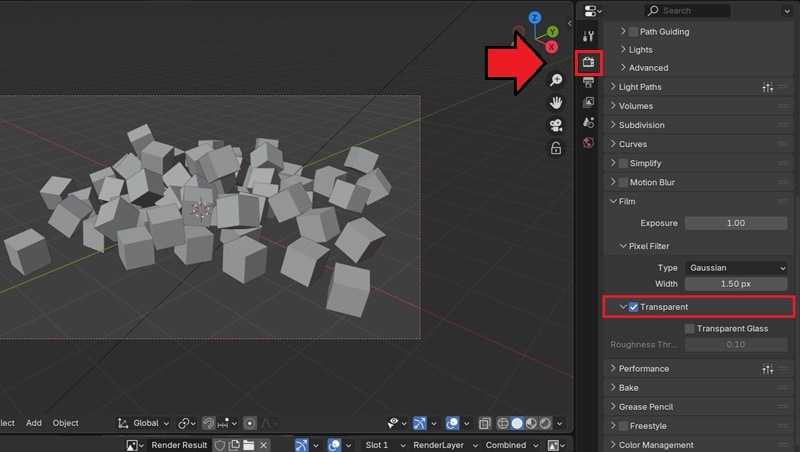Screen dimensions: 800x452
Task: Click the viewport zoom magnifier icon
Action: (x=556, y=80)
